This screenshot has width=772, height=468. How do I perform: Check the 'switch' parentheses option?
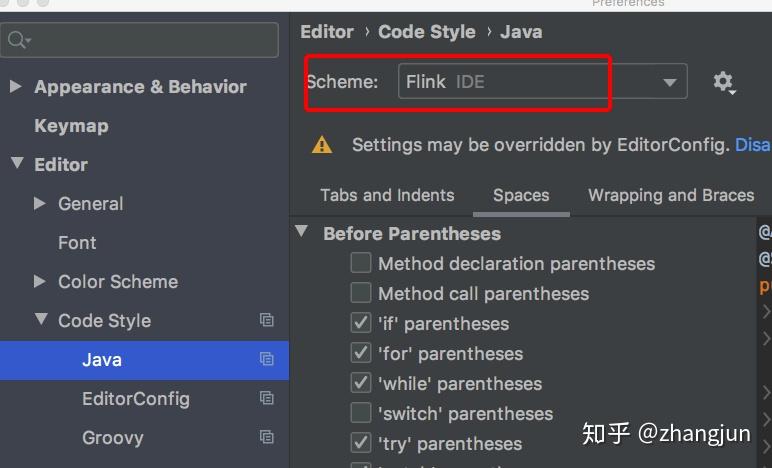point(361,412)
